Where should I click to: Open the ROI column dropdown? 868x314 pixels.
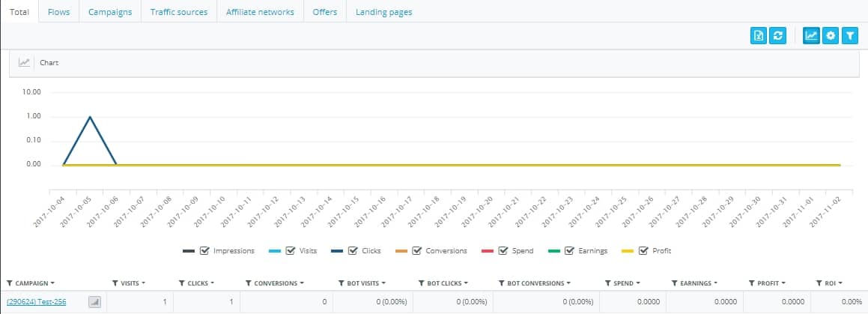point(840,283)
